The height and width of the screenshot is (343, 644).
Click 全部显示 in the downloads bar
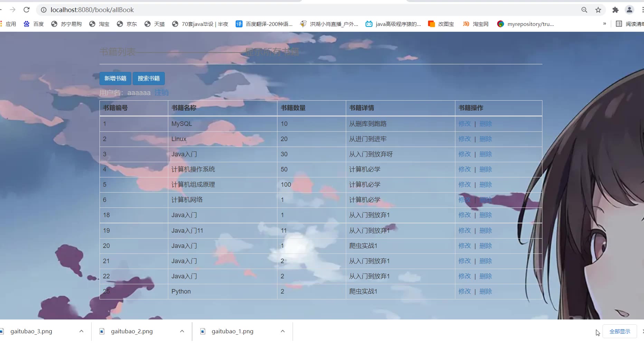click(620, 331)
